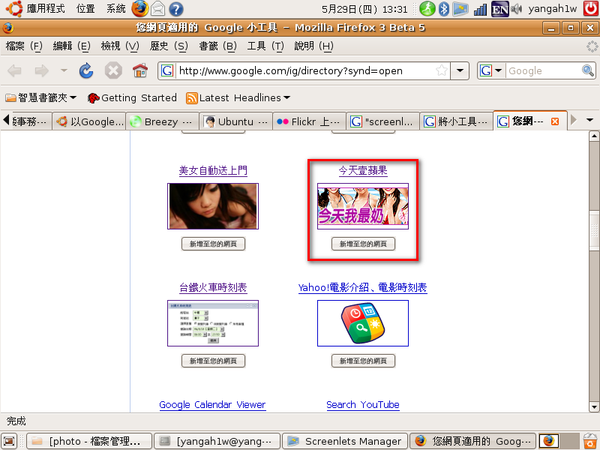Open the 檔案 (F) menu
The width and height of the screenshot is (600, 450).
[x=24, y=46]
